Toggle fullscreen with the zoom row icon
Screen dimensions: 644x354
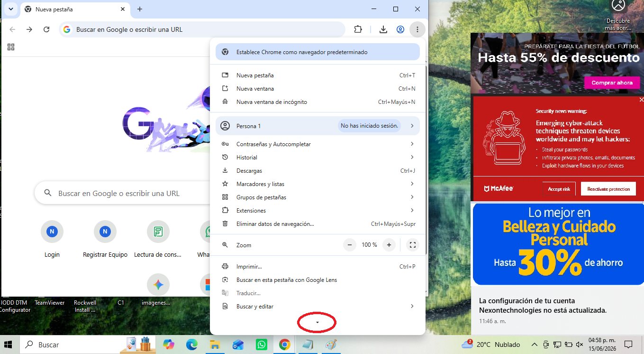tap(413, 245)
